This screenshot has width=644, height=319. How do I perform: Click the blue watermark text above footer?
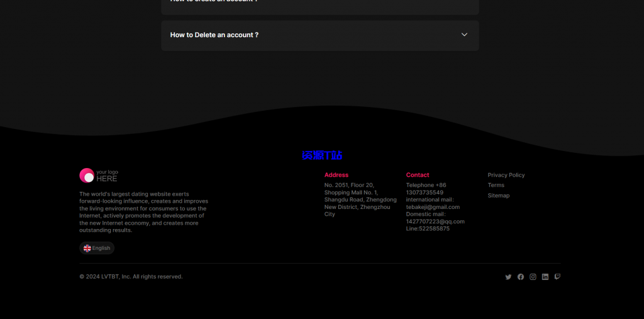322,155
